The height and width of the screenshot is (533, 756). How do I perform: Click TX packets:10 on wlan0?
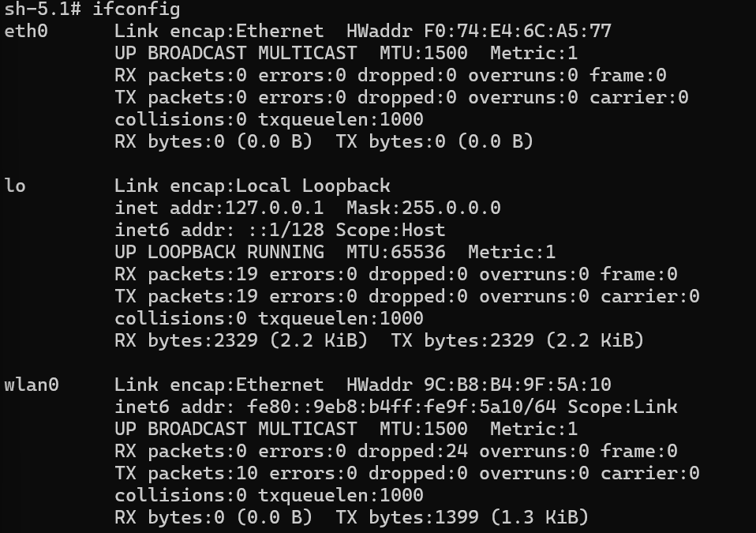(186, 474)
